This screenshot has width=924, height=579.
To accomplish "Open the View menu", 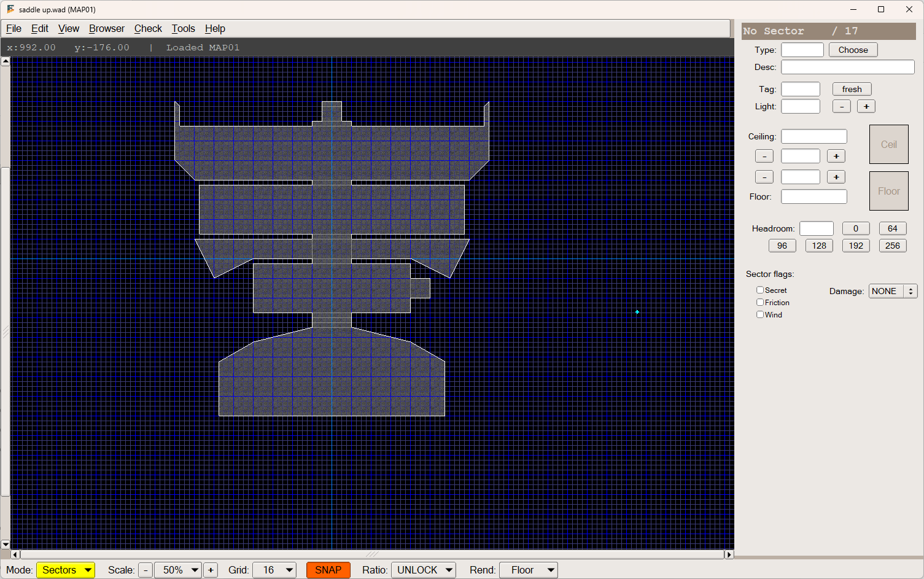I will tap(69, 29).
